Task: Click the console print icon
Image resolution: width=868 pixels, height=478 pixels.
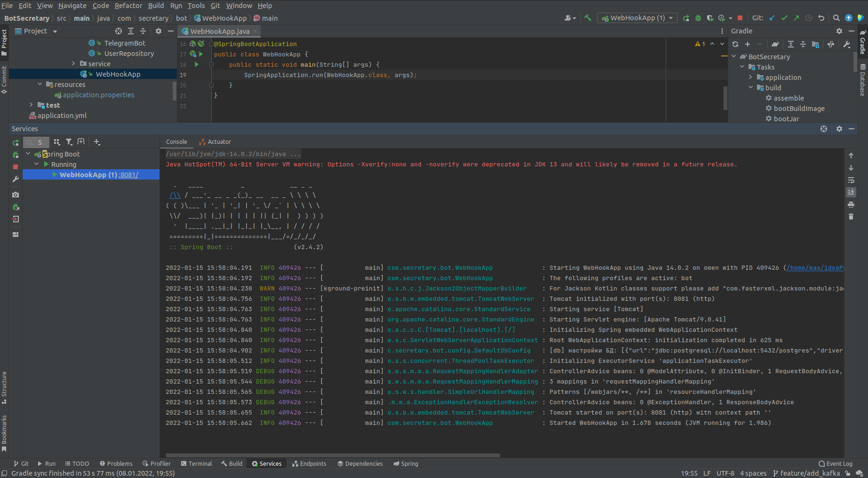Action: coord(851,204)
